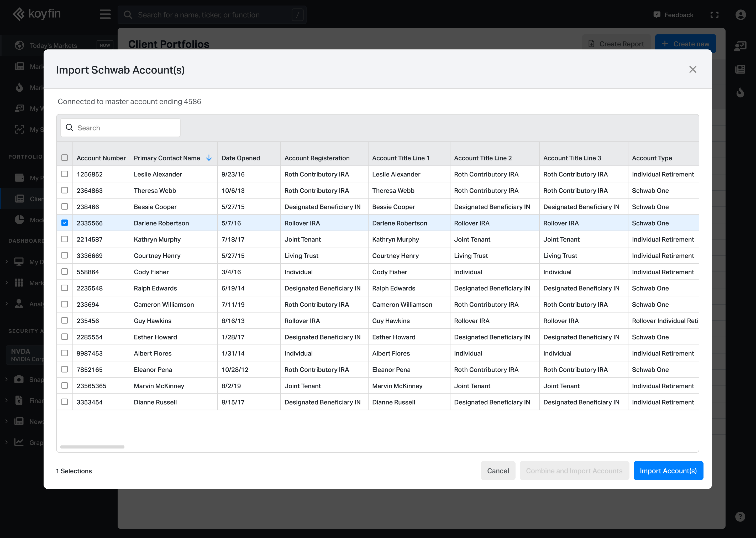The width and height of the screenshot is (756, 538).
Task: Click the fullscreen icon in top bar
Action: pos(714,15)
